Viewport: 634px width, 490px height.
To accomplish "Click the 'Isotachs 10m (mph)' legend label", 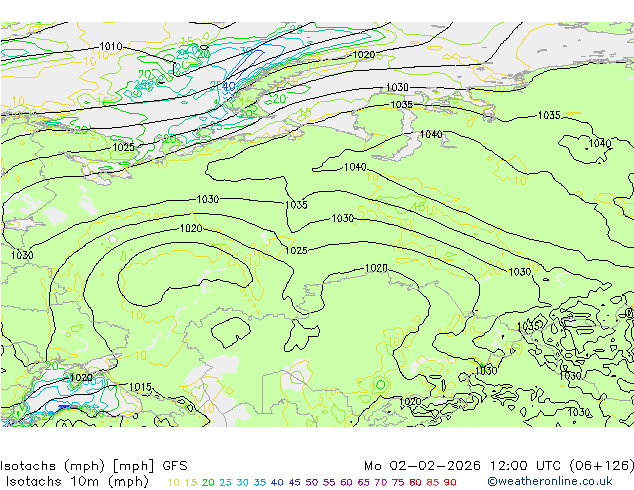I will point(78,482).
